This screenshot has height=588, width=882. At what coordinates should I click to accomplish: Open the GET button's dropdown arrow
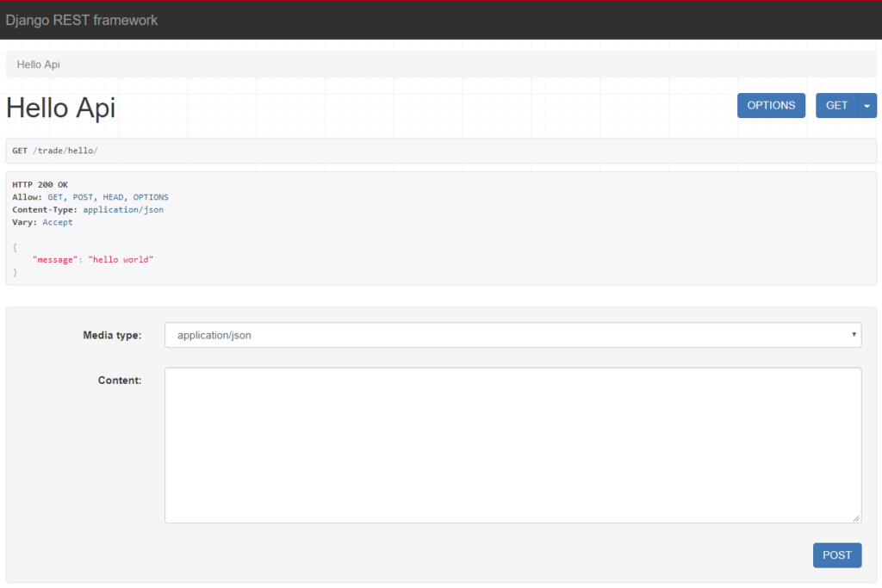865,105
